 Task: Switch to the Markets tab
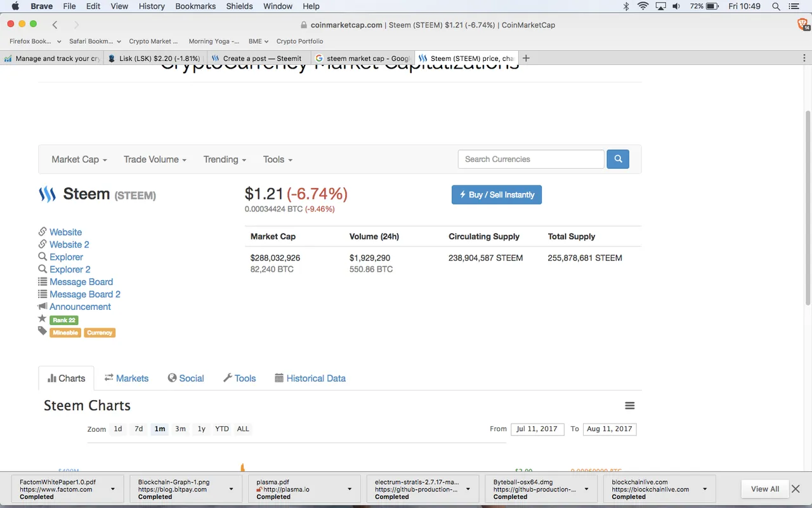click(126, 378)
